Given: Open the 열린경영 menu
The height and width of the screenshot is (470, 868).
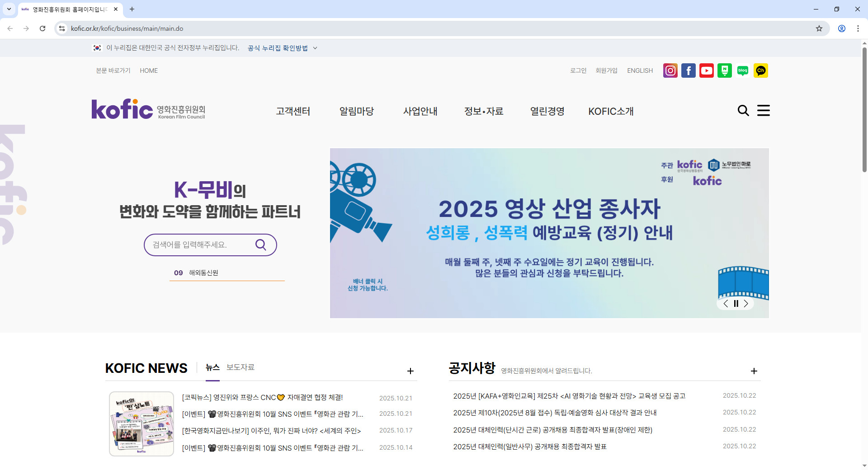Looking at the screenshot, I should (547, 111).
